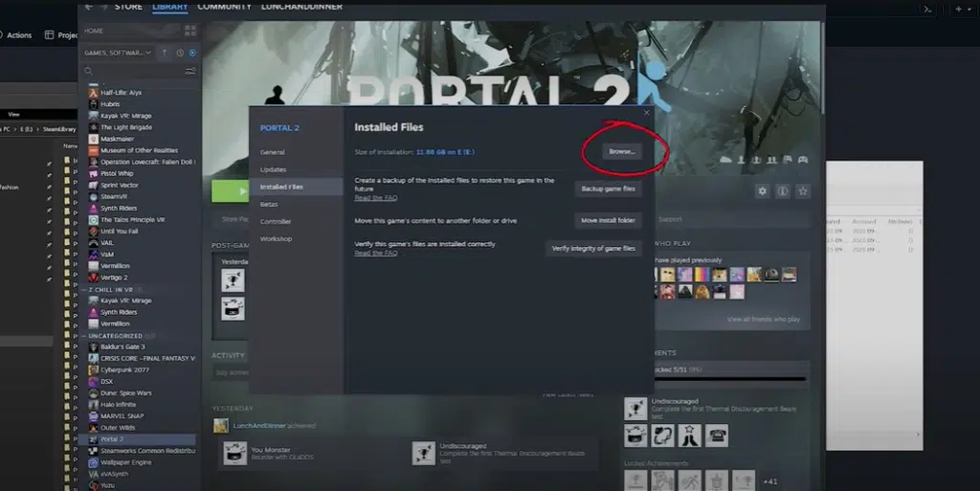The image size is (980, 491).
Task: Click SteamLibrary in background Explorer path
Action: point(59,129)
